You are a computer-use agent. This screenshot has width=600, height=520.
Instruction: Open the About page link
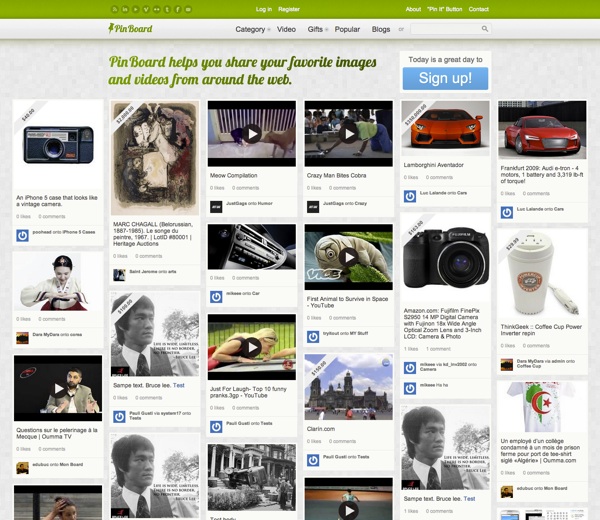[413, 9]
